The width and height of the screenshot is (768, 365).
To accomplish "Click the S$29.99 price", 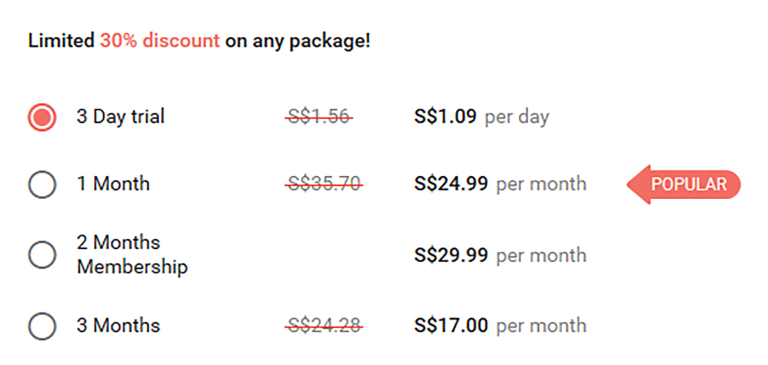I will [451, 255].
